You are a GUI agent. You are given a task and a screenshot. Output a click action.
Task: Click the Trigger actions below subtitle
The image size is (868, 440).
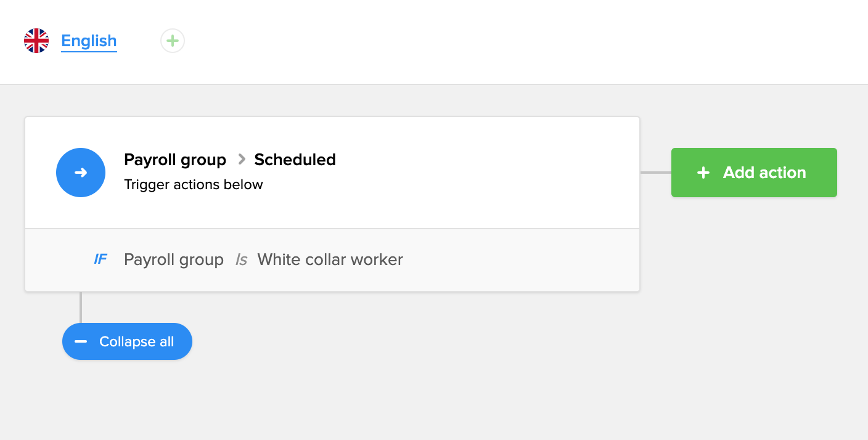point(194,184)
